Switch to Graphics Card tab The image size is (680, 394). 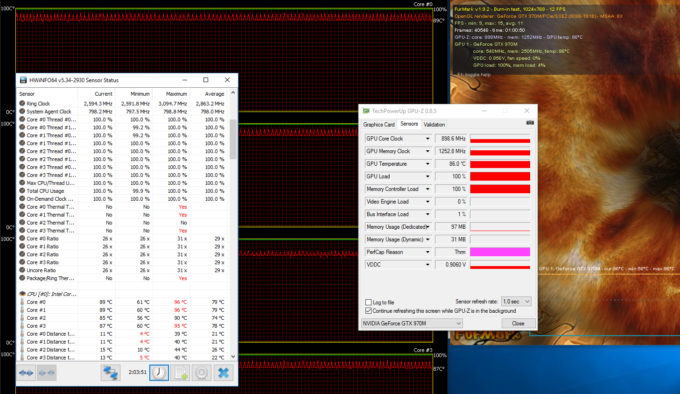coord(379,124)
